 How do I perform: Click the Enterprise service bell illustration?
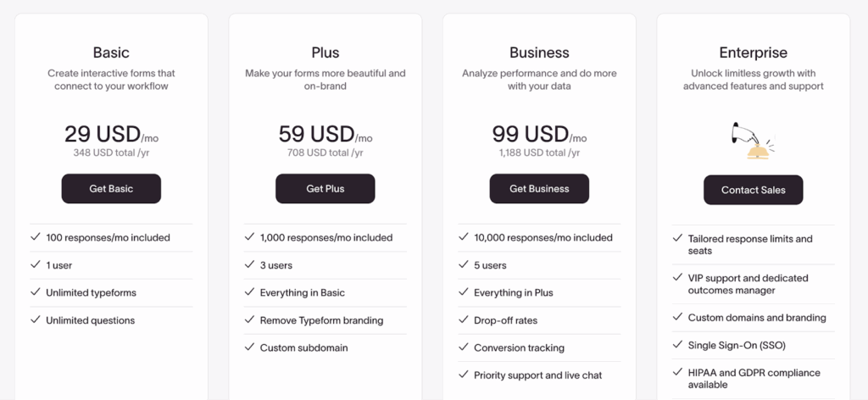754,141
